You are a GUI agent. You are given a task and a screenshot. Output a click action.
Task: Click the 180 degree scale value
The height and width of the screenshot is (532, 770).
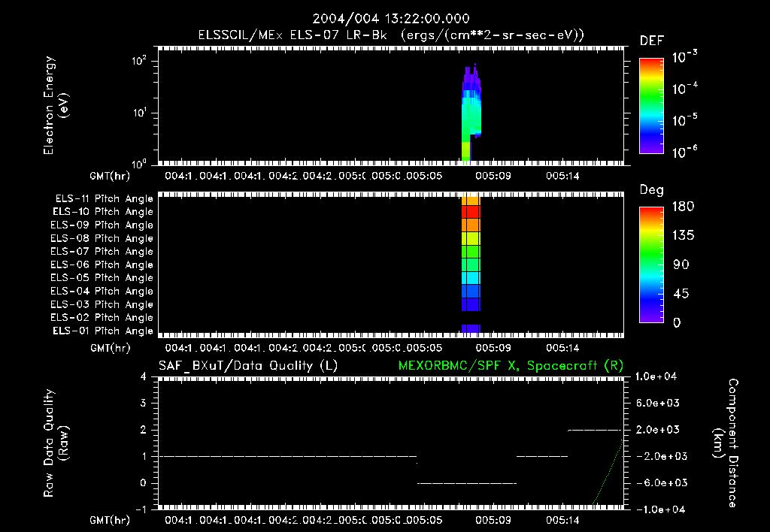click(x=683, y=207)
